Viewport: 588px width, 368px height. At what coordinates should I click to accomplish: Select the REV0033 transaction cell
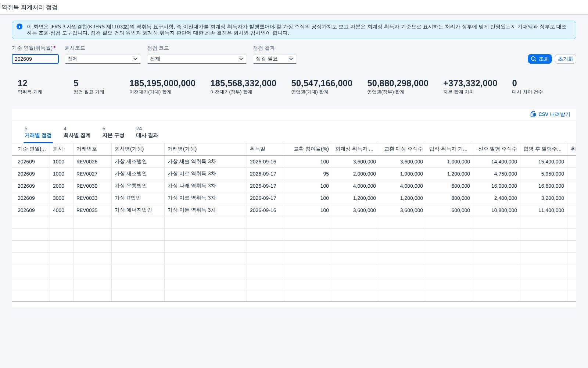pos(92,198)
